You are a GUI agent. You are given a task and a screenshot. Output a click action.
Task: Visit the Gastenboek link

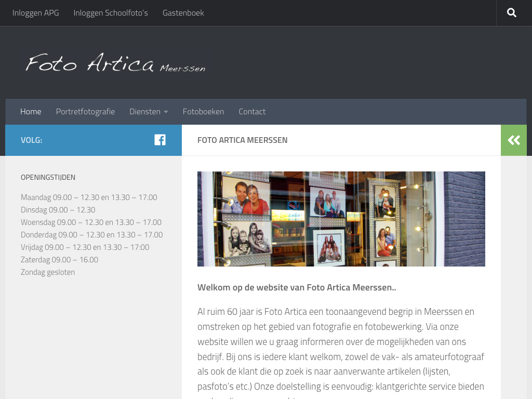pyautogui.click(x=183, y=13)
